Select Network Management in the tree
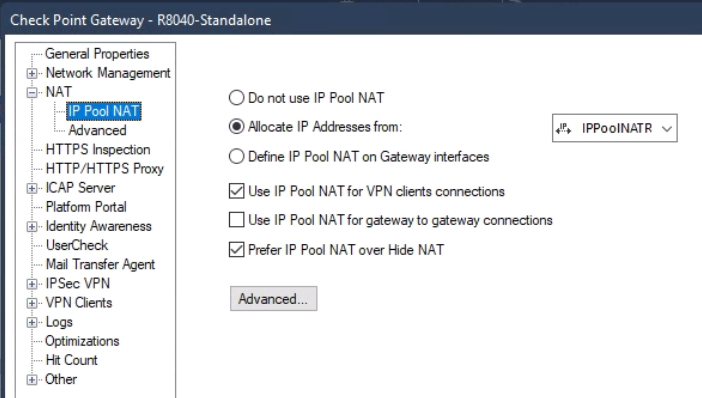Viewport: 702px width, 398px height. point(108,73)
